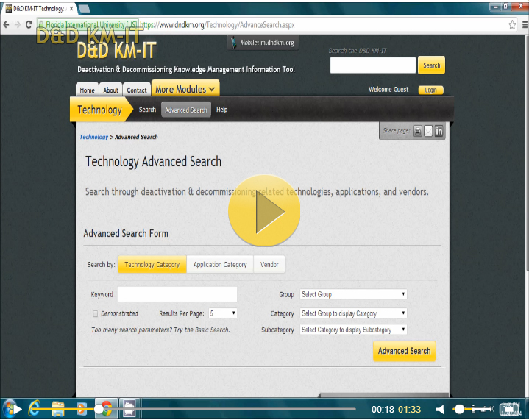529x420 pixels.
Task: Click the Keyword input field
Action: coord(177,294)
